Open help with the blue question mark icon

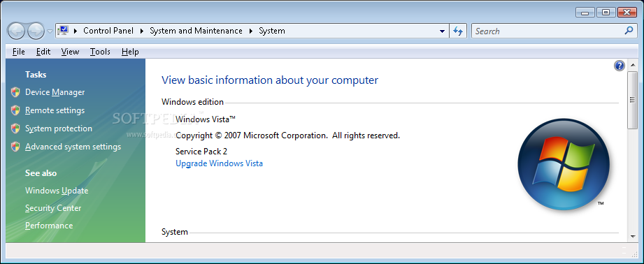(620, 66)
